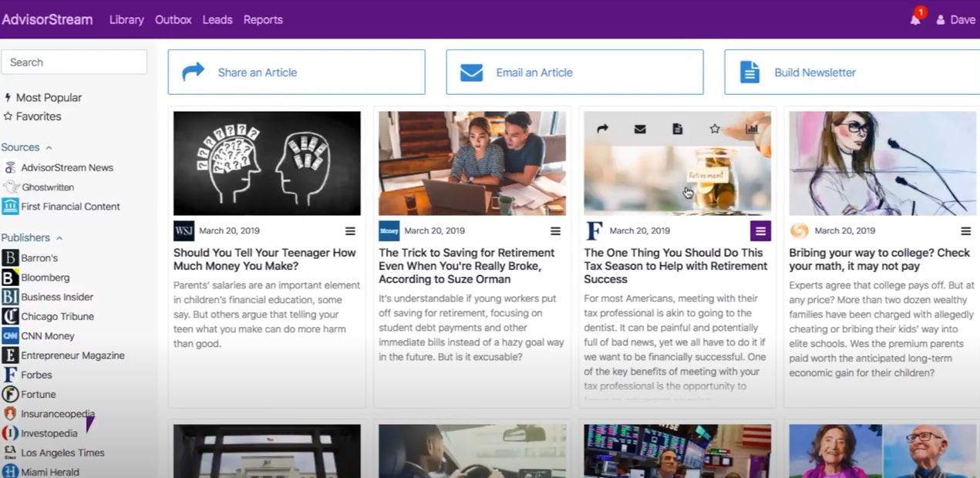
Task: Open 'The Trick to Saving for Retirement' headline
Action: tap(467, 266)
